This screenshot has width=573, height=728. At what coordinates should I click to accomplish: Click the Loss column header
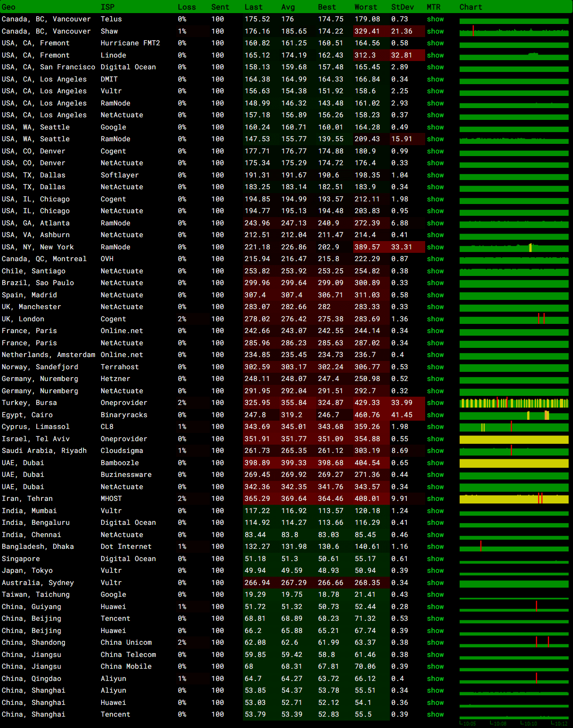point(187,7)
